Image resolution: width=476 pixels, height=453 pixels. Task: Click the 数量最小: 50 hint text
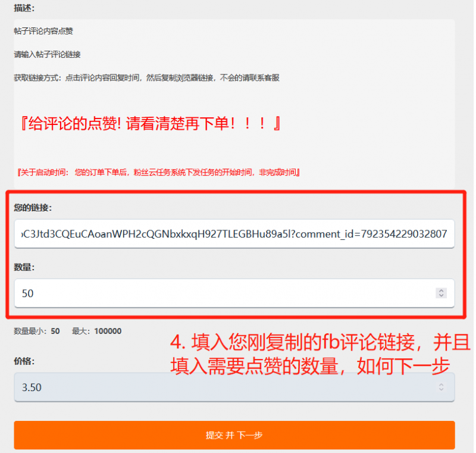coord(37,331)
